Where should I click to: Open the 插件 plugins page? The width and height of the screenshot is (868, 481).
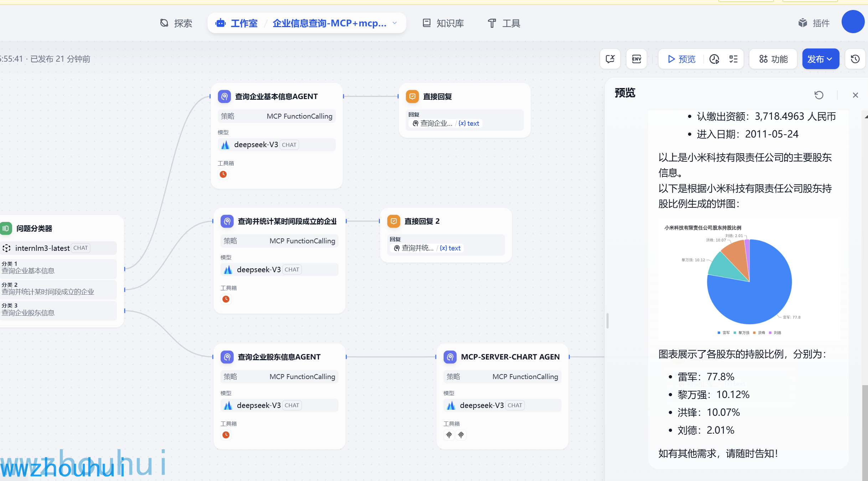(x=814, y=23)
